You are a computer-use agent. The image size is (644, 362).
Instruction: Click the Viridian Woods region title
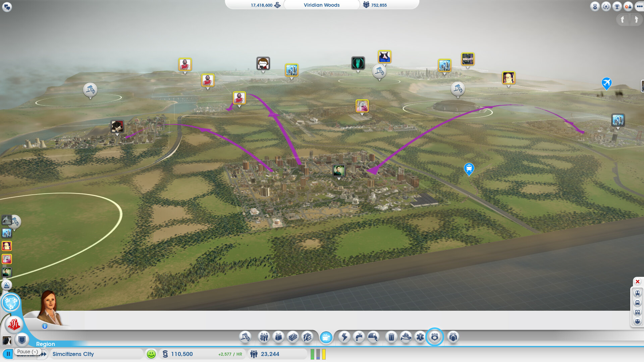(x=322, y=5)
